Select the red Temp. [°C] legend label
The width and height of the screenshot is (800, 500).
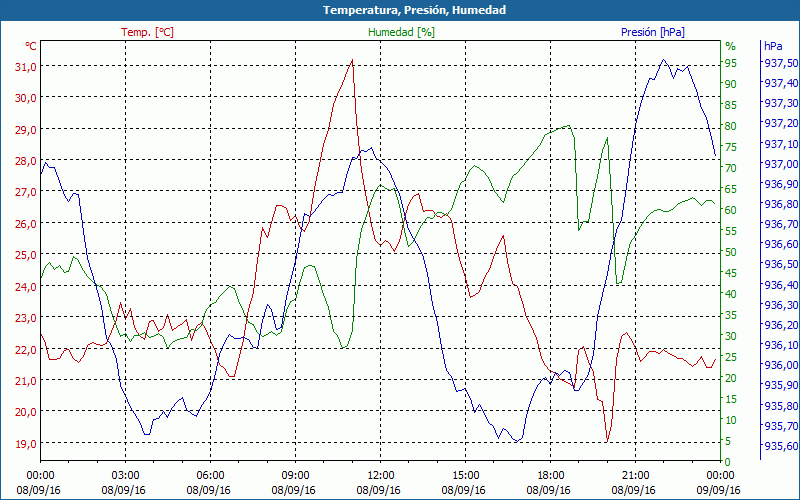click(x=147, y=32)
